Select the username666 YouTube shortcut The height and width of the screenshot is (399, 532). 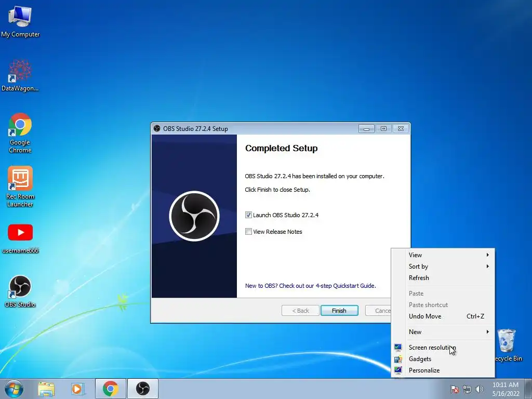[20, 238]
